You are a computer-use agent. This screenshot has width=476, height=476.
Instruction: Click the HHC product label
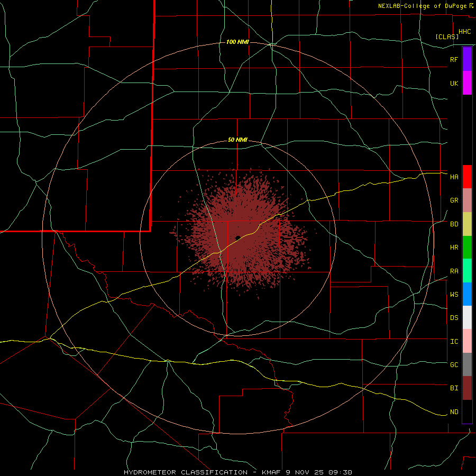[x=464, y=32]
